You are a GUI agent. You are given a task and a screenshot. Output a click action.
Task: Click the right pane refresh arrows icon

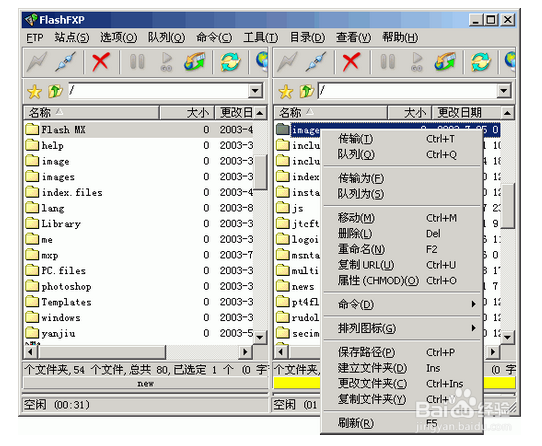pyautogui.click(x=481, y=62)
